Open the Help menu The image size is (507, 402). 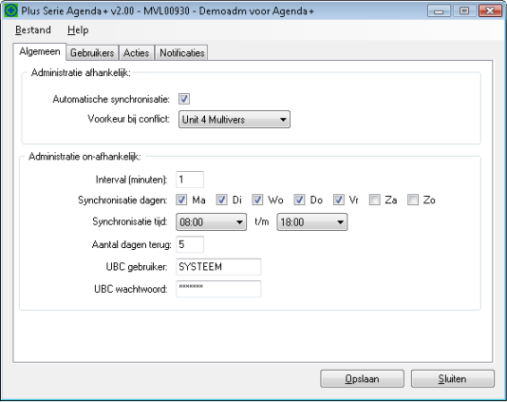78,30
